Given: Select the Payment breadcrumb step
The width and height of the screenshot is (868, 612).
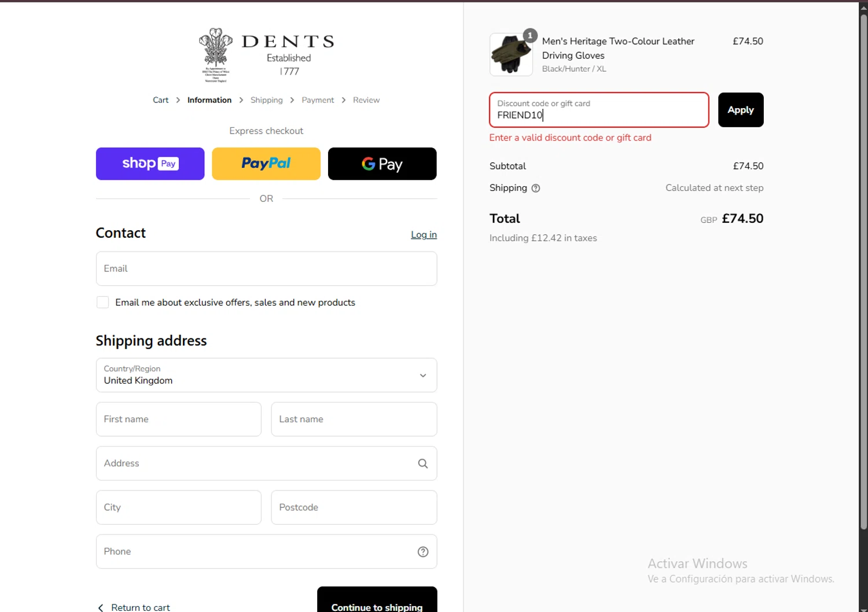Looking at the screenshot, I should click(318, 100).
